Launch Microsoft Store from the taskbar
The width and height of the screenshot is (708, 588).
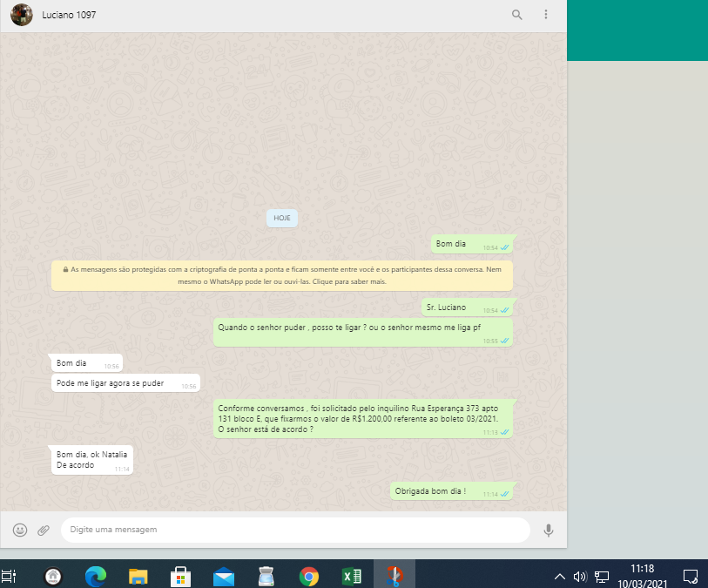pyautogui.click(x=180, y=575)
